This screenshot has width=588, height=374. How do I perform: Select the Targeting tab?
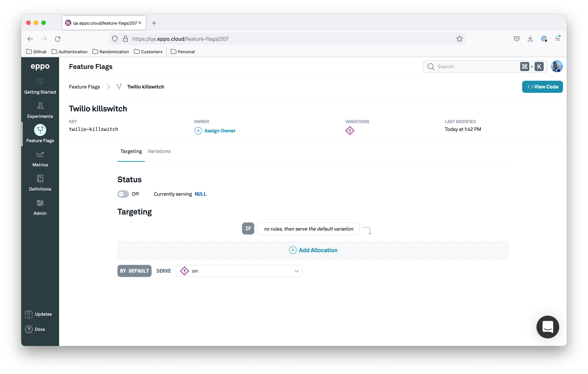click(131, 151)
